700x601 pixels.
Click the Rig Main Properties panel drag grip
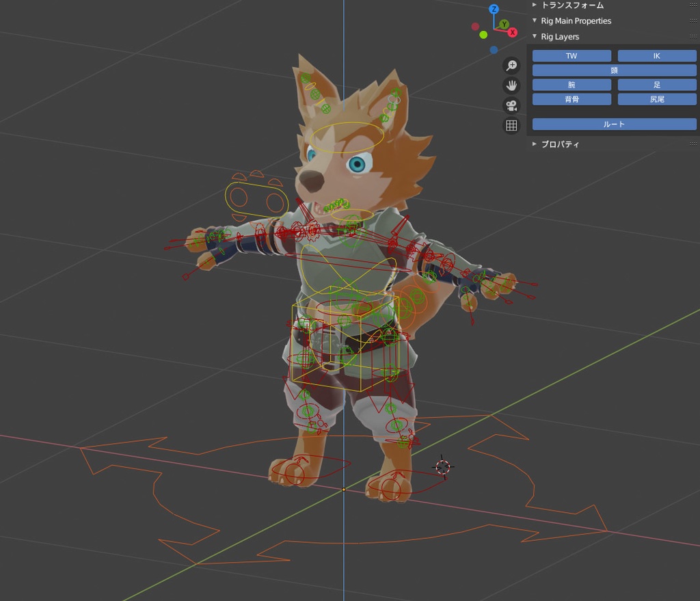693,21
